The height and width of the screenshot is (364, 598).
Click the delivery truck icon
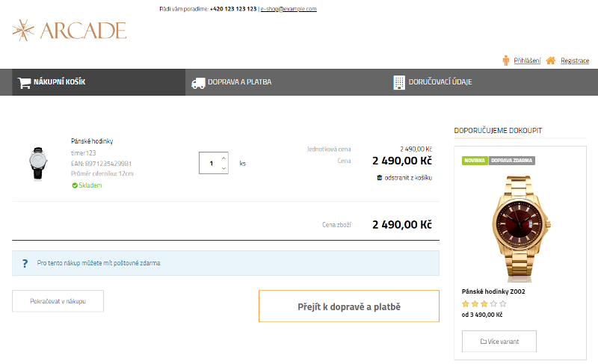point(198,82)
